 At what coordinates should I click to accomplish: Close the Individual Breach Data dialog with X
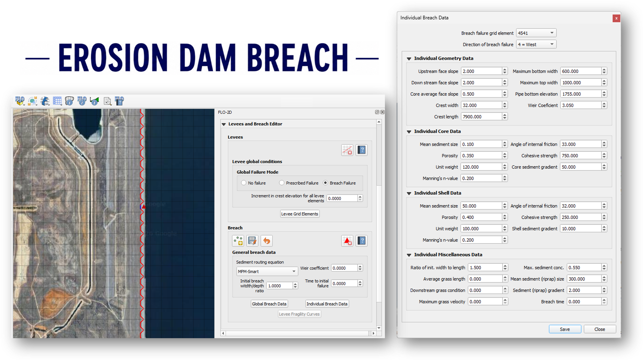click(x=616, y=18)
